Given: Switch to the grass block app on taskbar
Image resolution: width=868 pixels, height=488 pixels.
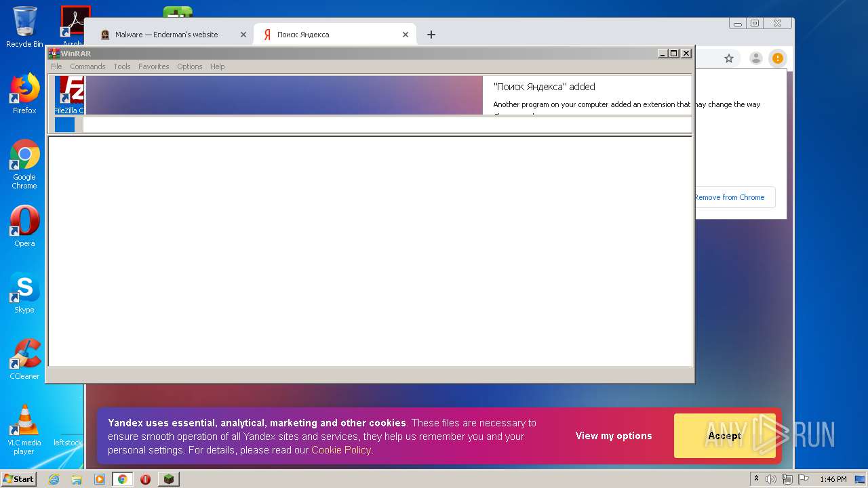Looking at the screenshot, I should point(168,479).
